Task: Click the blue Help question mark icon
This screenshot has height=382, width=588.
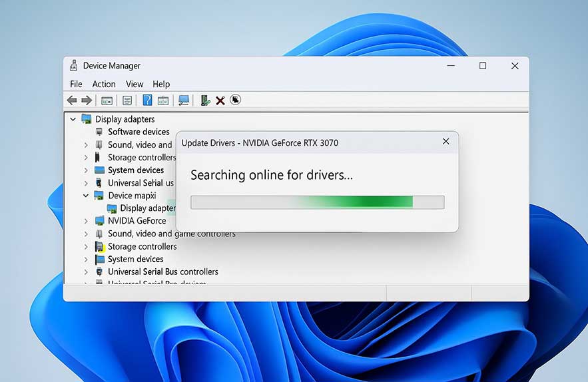Action: [147, 100]
